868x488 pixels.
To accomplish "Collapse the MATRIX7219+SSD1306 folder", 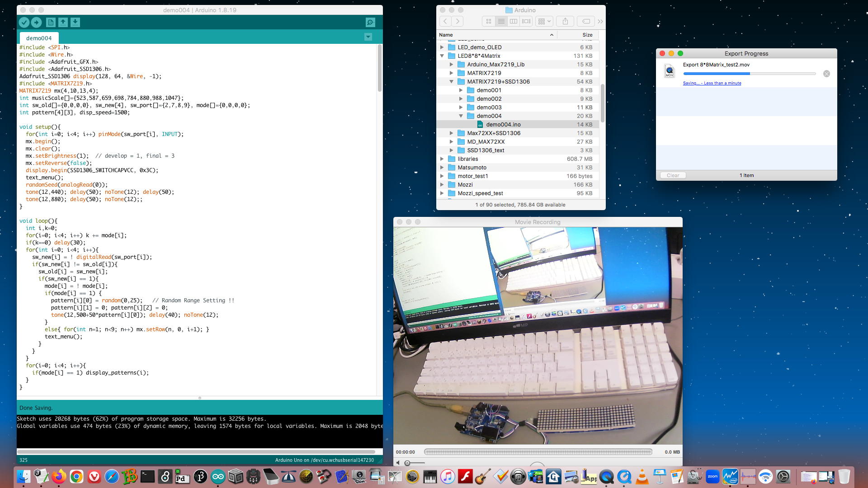I will [451, 82].
